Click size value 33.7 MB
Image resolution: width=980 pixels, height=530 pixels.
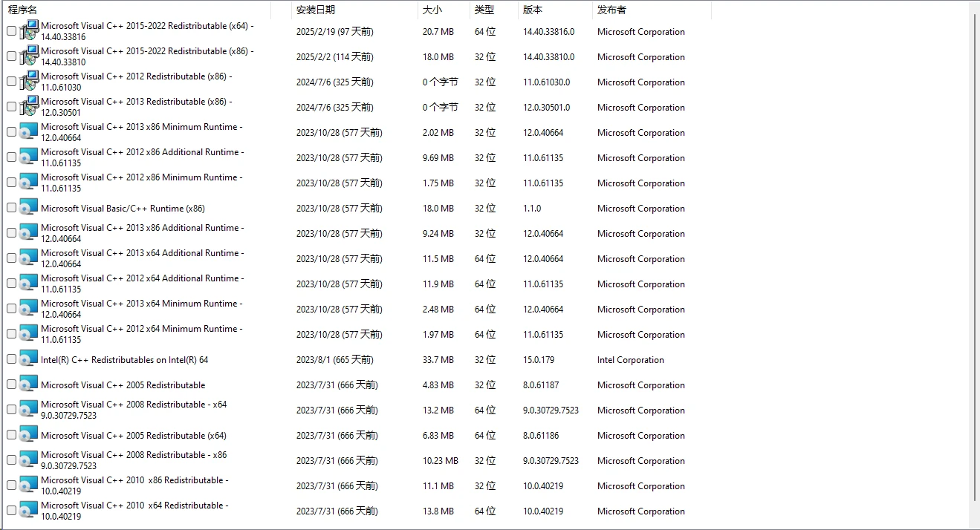438,360
